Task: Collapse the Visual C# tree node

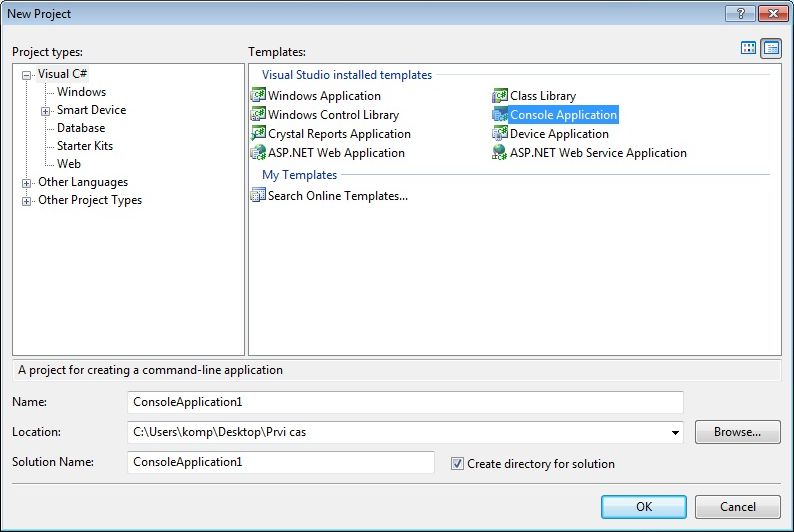Action: coord(26,75)
